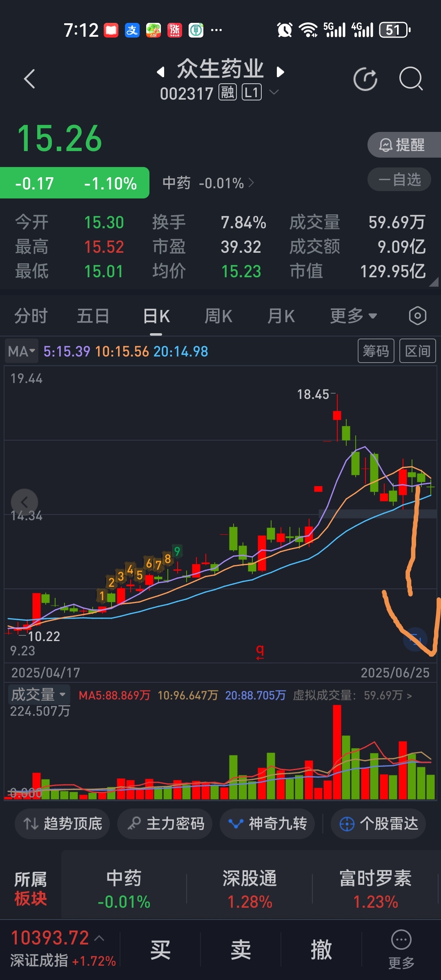Screen dimensions: 441x980
Task: Switch to 五日 tab
Action: 93,316
